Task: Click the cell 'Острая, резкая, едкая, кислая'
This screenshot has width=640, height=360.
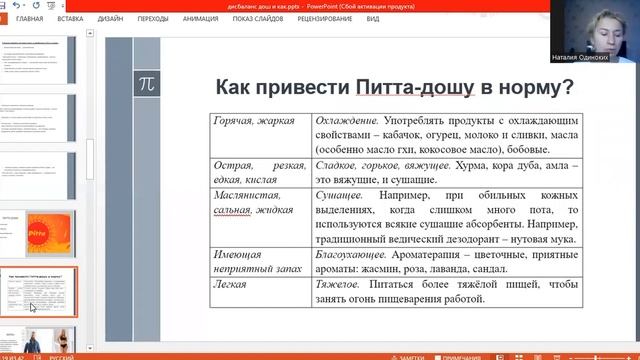Action: 260,173
